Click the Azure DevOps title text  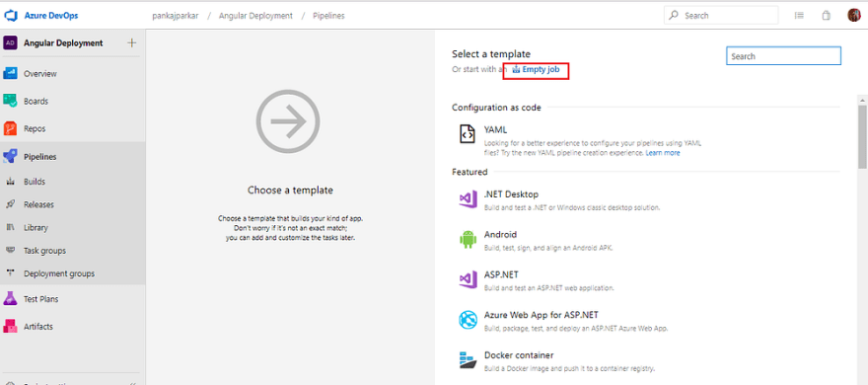click(x=51, y=16)
